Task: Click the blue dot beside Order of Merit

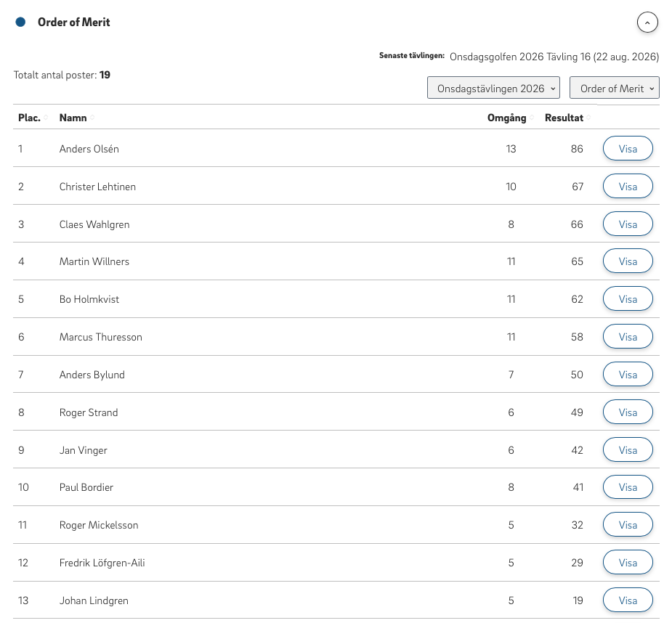Action: 20,22
